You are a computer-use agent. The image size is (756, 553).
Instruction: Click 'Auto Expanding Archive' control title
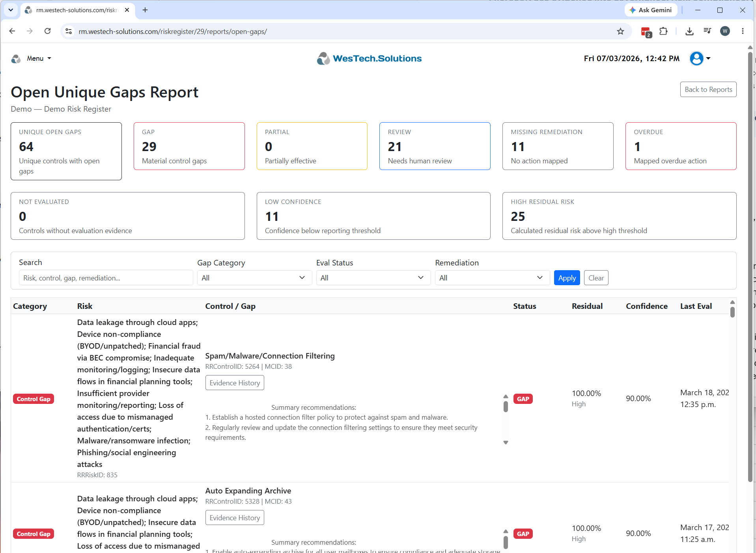pyautogui.click(x=248, y=491)
